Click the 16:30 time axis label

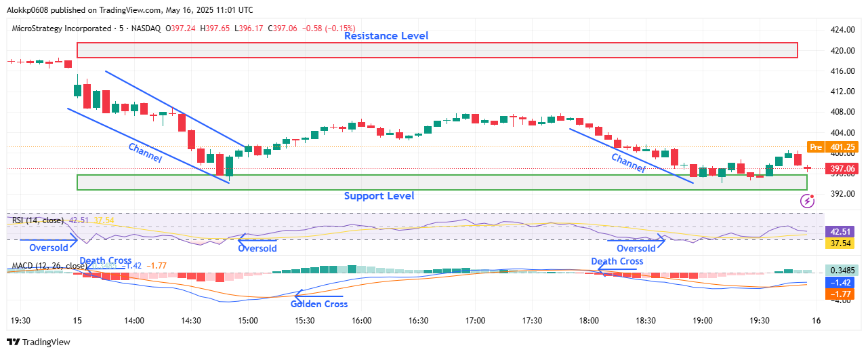click(419, 321)
